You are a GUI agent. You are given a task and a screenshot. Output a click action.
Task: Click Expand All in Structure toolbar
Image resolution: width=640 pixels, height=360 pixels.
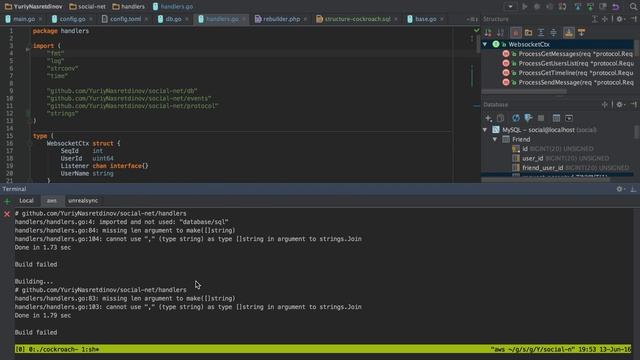(541, 33)
